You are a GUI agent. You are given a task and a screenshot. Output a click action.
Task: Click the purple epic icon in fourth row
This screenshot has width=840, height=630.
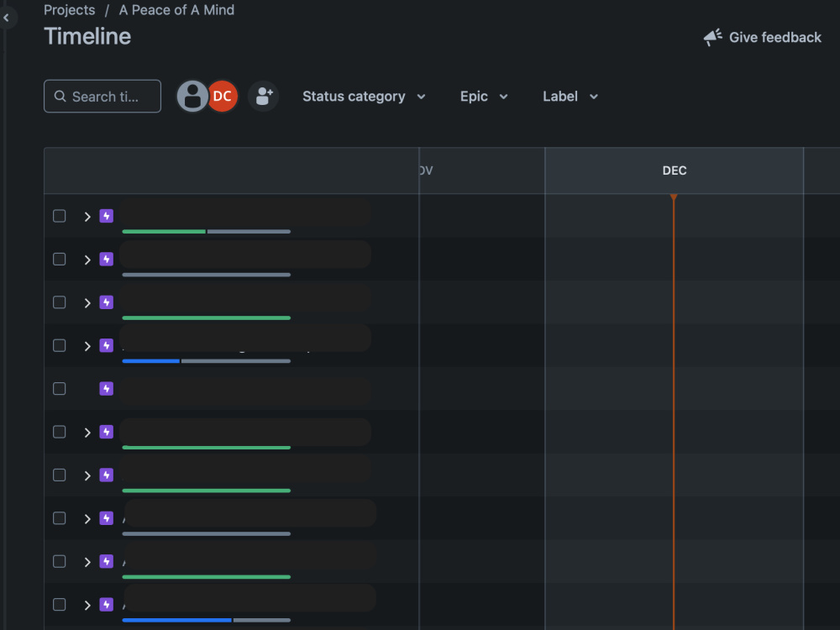pos(106,345)
